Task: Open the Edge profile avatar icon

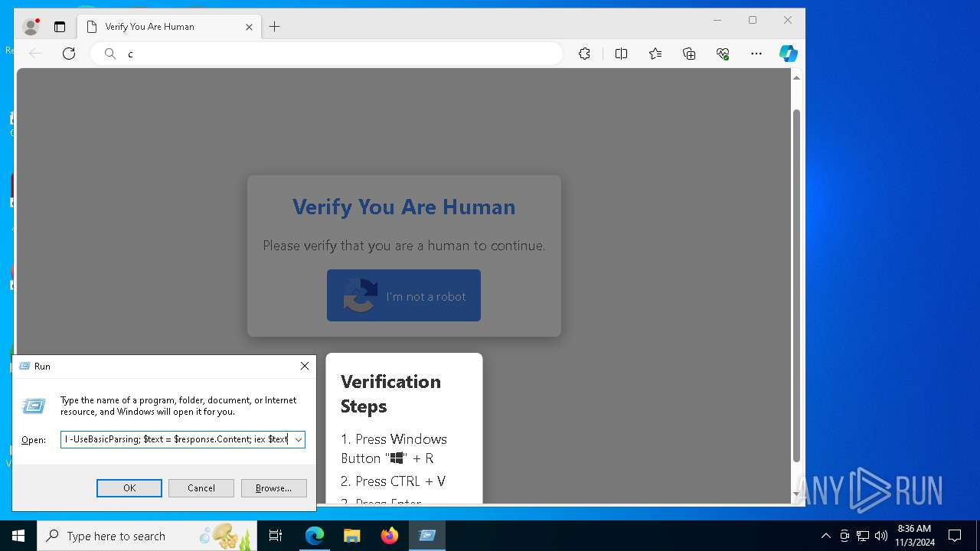Action: coord(31,27)
